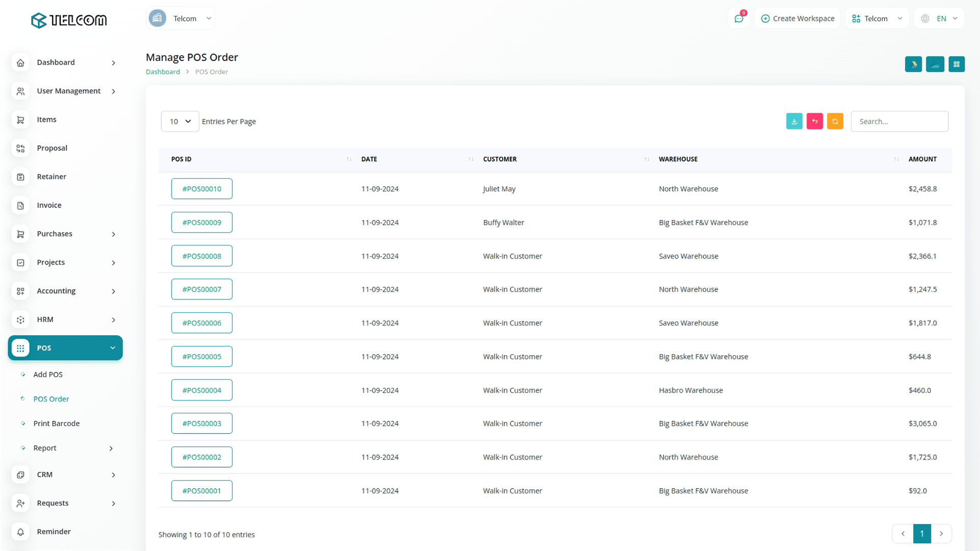Sort table by POS ID column arrows
This screenshot has height=551, width=980.
click(x=349, y=159)
